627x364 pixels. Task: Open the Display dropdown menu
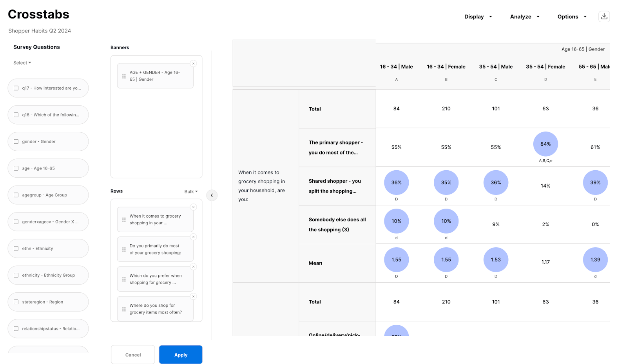tap(478, 17)
